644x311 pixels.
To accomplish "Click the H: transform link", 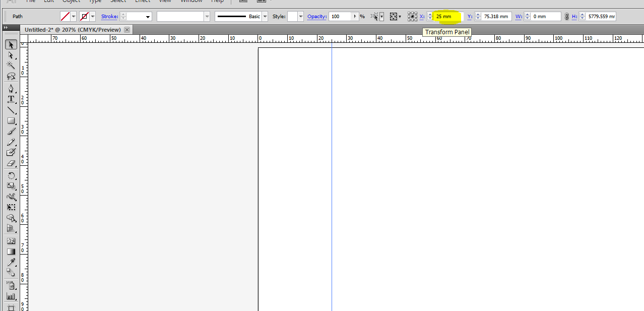I will (574, 17).
